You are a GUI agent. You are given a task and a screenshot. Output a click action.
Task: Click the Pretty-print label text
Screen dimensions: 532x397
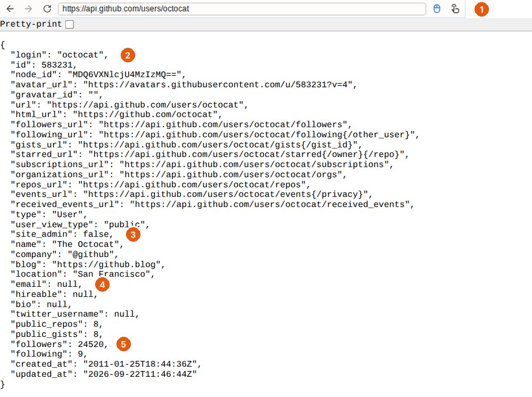31,24
